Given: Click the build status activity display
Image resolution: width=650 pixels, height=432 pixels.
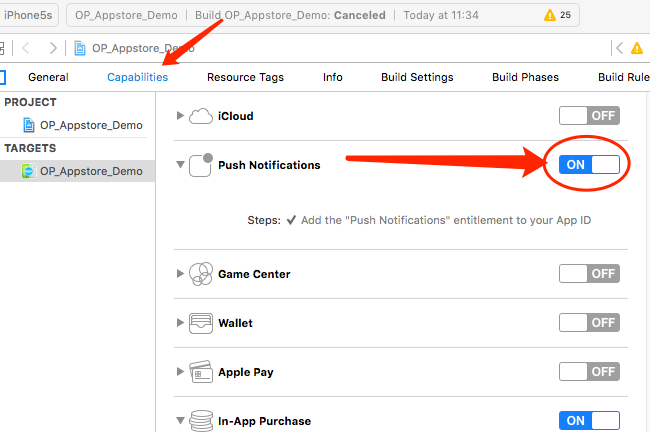Looking at the screenshot, I should coord(323,15).
